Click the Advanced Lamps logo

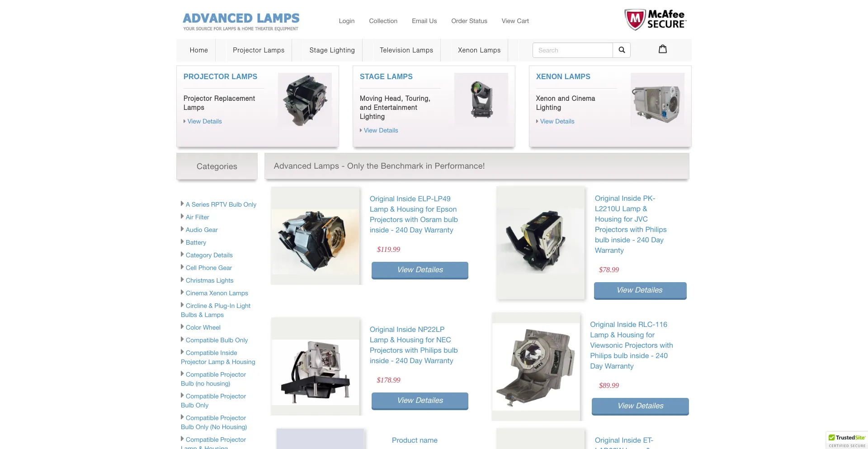tap(241, 21)
